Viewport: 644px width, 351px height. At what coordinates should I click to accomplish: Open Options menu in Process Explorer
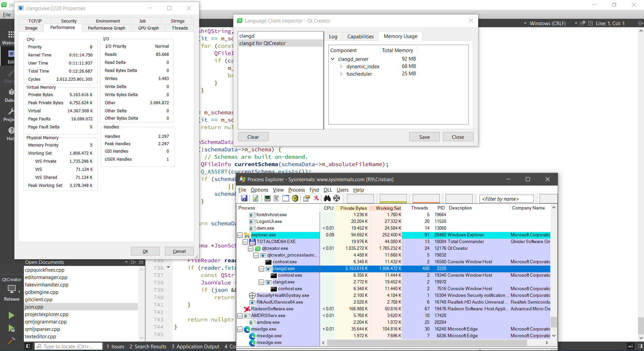[x=260, y=190]
